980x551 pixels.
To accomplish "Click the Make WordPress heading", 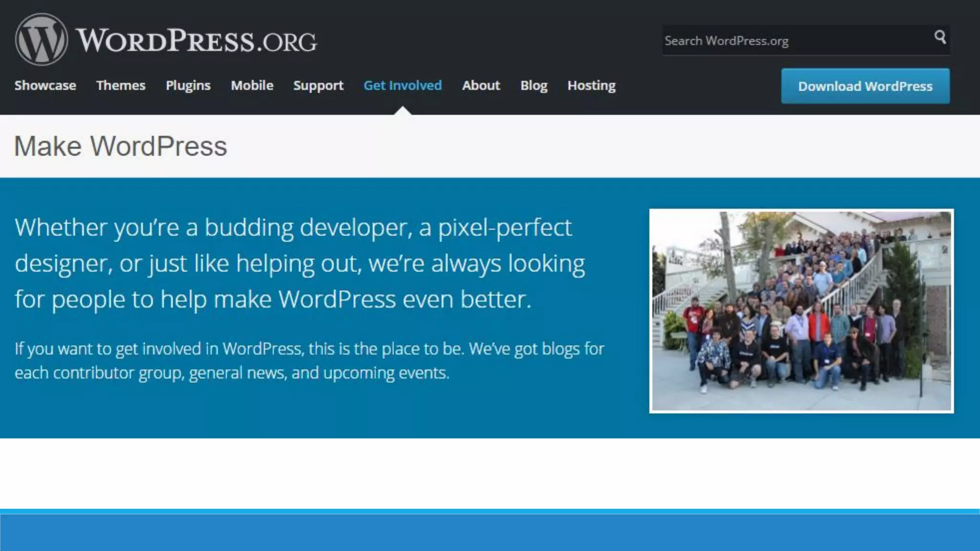I will point(121,146).
